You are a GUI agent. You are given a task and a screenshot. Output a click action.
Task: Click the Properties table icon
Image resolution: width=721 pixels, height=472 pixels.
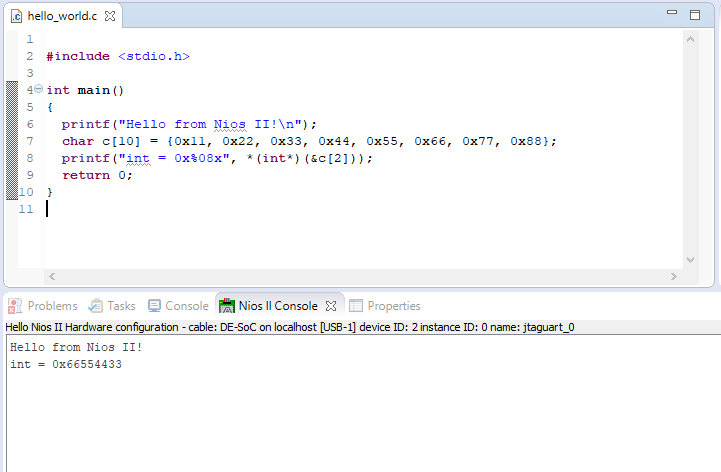pyautogui.click(x=356, y=306)
